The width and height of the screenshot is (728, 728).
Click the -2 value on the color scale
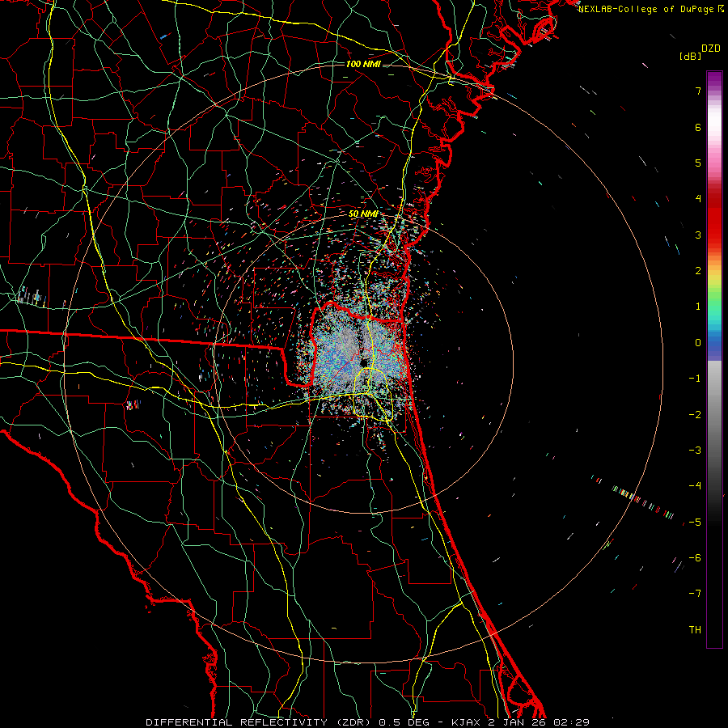[x=695, y=415]
